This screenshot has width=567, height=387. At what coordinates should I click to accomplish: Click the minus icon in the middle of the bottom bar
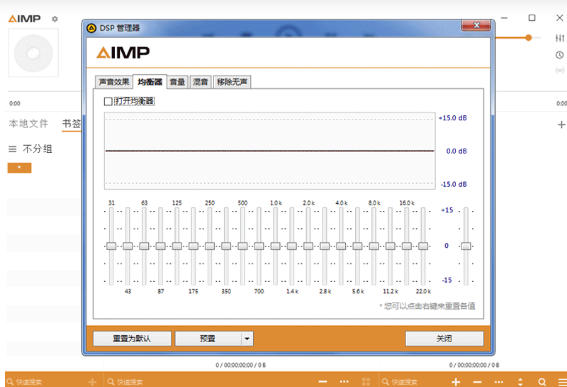pos(323,382)
